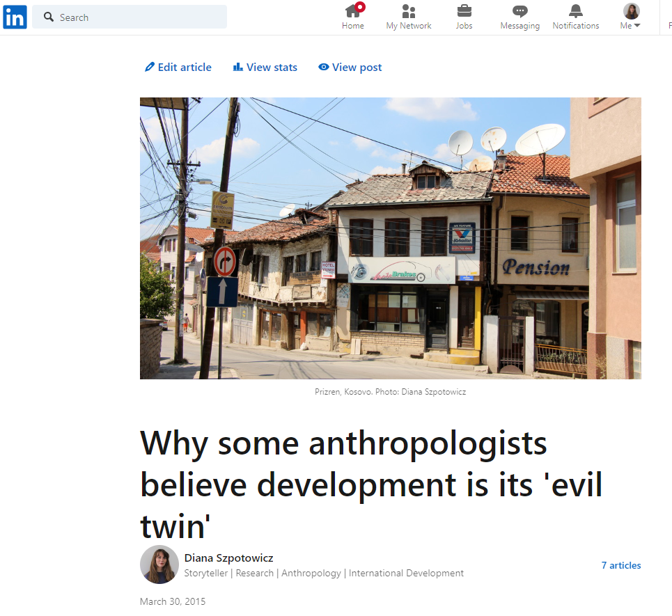The image size is (672, 616).
Task: Click the Notifications label in navigation
Action: click(576, 26)
